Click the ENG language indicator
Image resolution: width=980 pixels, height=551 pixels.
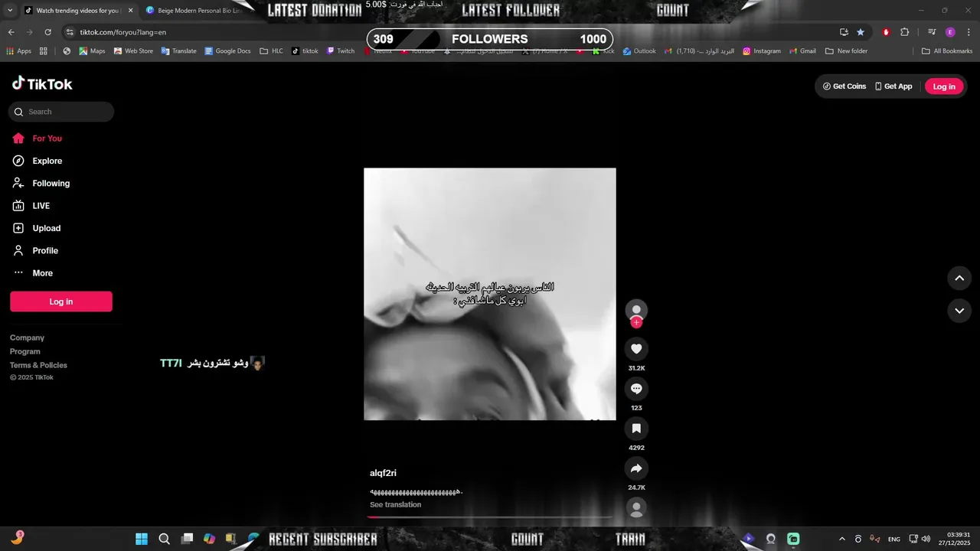[894, 539]
